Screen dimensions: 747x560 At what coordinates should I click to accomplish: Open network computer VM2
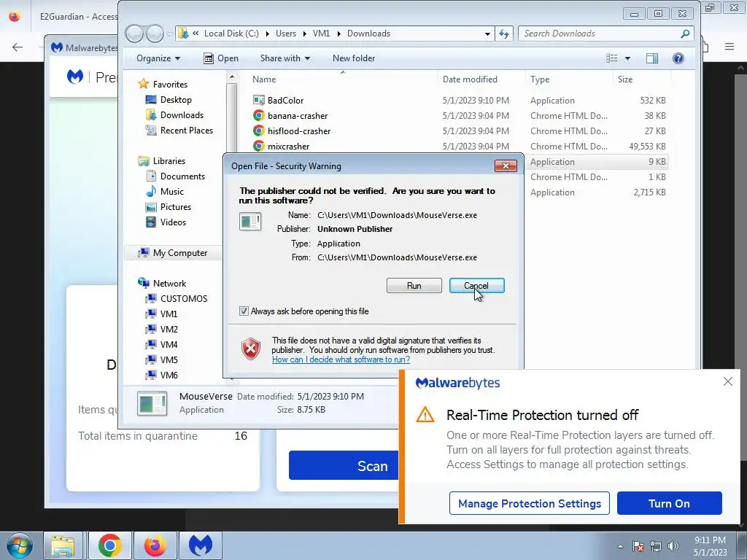tap(169, 329)
